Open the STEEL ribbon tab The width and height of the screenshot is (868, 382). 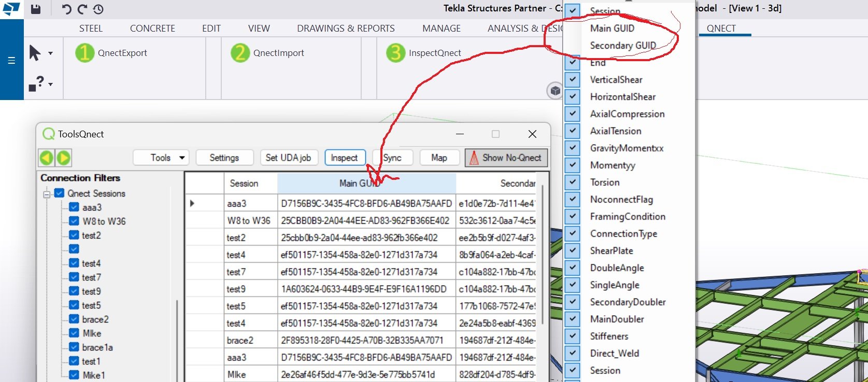coord(91,29)
